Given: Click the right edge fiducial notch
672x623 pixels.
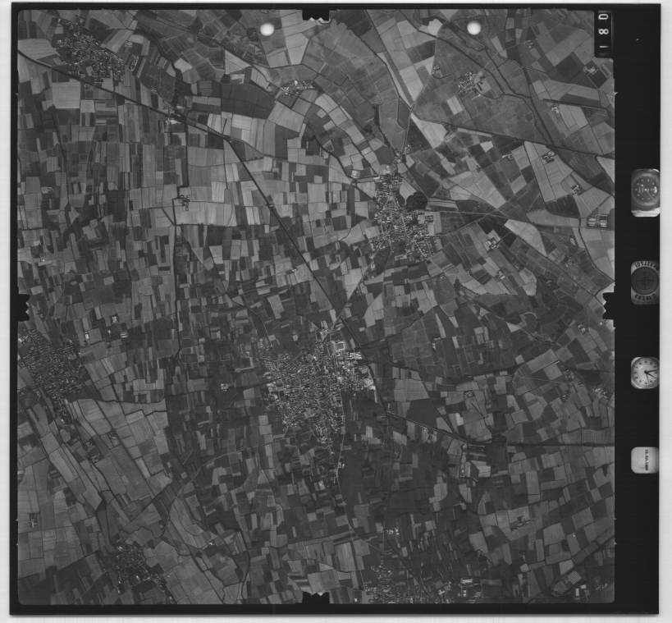Looking at the screenshot, I should (609, 301).
